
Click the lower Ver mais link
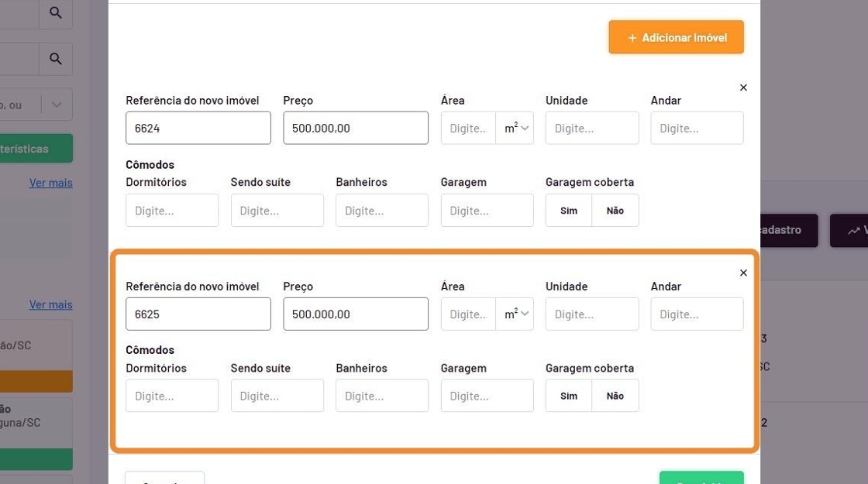tap(50, 304)
